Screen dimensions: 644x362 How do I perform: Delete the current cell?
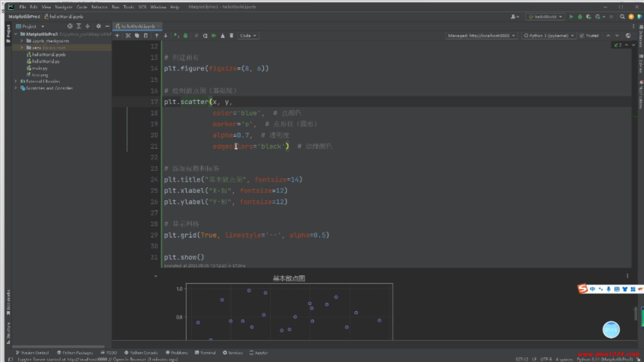(231, 36)
